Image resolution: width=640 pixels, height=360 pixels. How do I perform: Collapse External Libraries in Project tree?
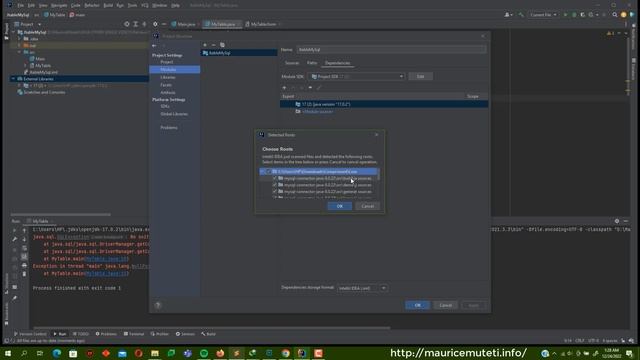13,79
